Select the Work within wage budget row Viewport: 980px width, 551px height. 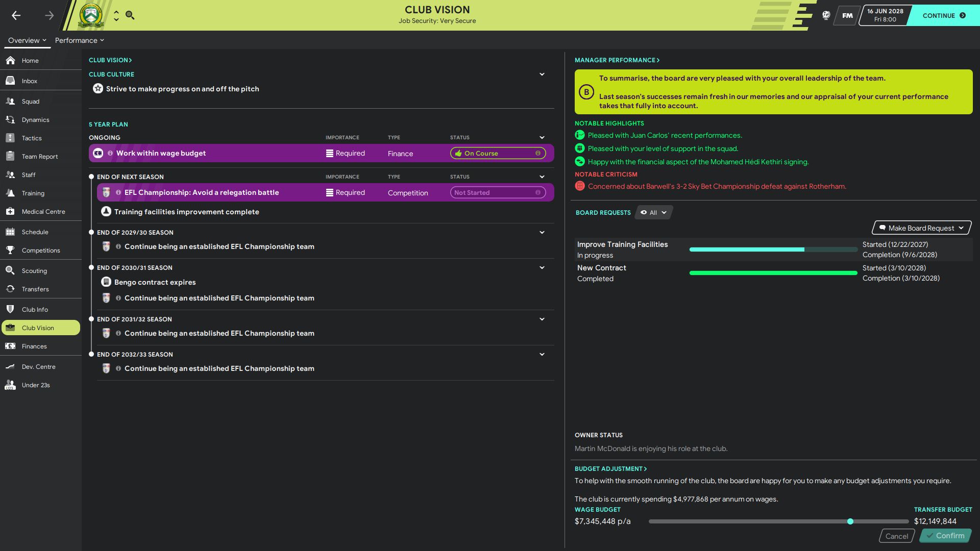pos(322,153)
